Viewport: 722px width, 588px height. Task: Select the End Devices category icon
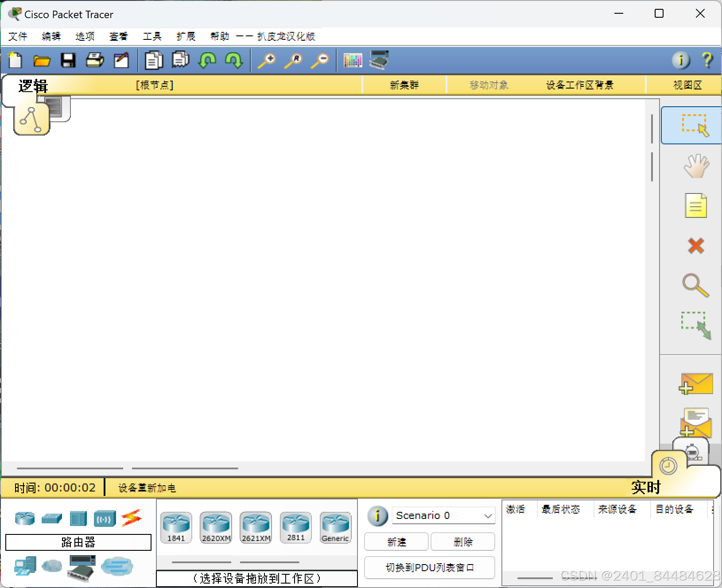click(x=25, y=566)
